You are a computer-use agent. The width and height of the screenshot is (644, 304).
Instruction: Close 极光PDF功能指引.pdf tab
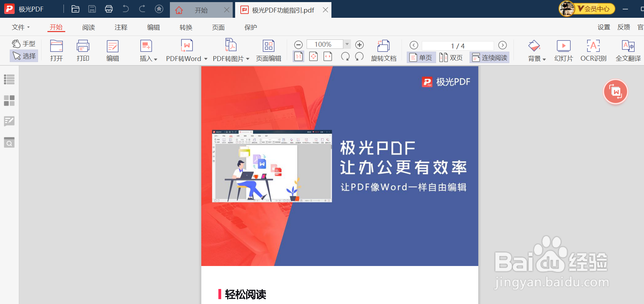coord(325,10)
